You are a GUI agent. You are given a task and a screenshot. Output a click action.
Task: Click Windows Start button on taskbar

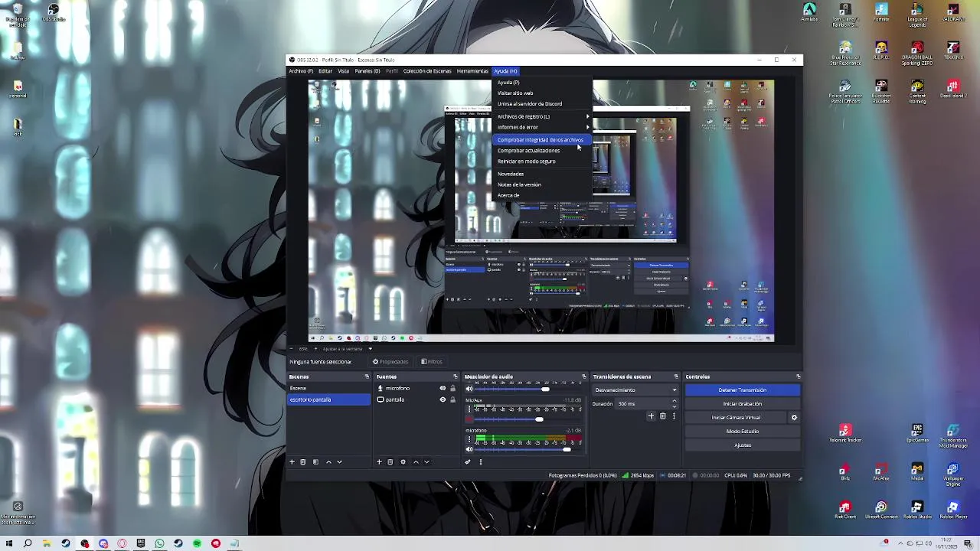pyautogui.click(x=8, y=544)
